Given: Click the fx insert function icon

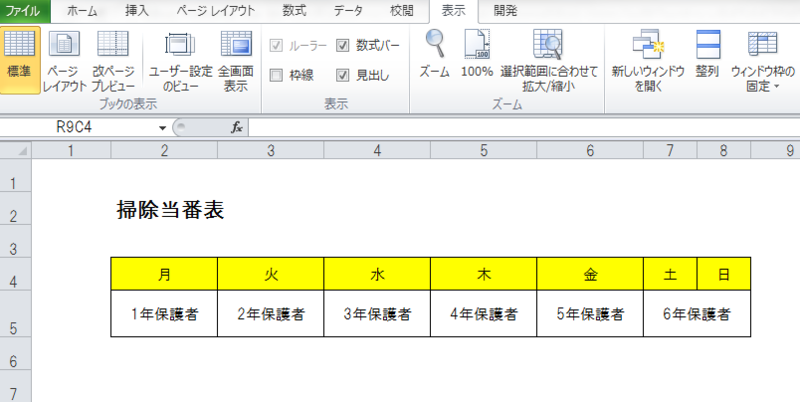Looking at the screenshot, I should point(236,128).
